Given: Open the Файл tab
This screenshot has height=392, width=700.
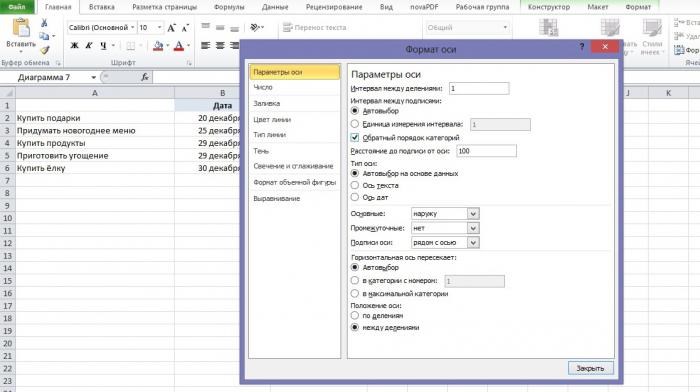Looking at the screenshot, I should (17, 7).
